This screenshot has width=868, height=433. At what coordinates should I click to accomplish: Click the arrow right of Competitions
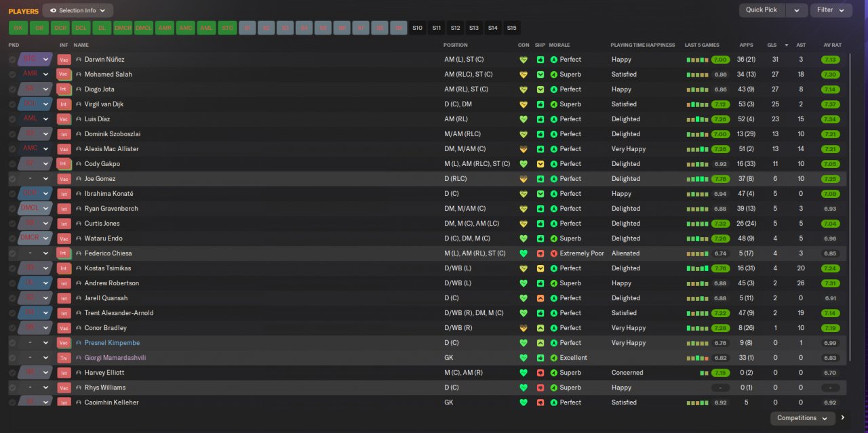click(843, 418)
